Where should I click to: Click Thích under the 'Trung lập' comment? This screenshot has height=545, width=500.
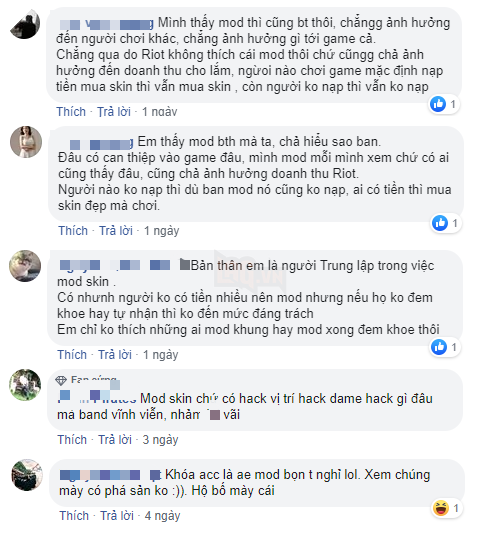point(72,355)
